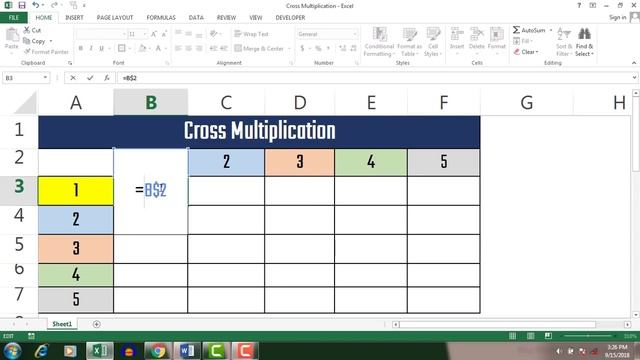
Task: Toggle Italic formatting
Action: click(91, 48)
